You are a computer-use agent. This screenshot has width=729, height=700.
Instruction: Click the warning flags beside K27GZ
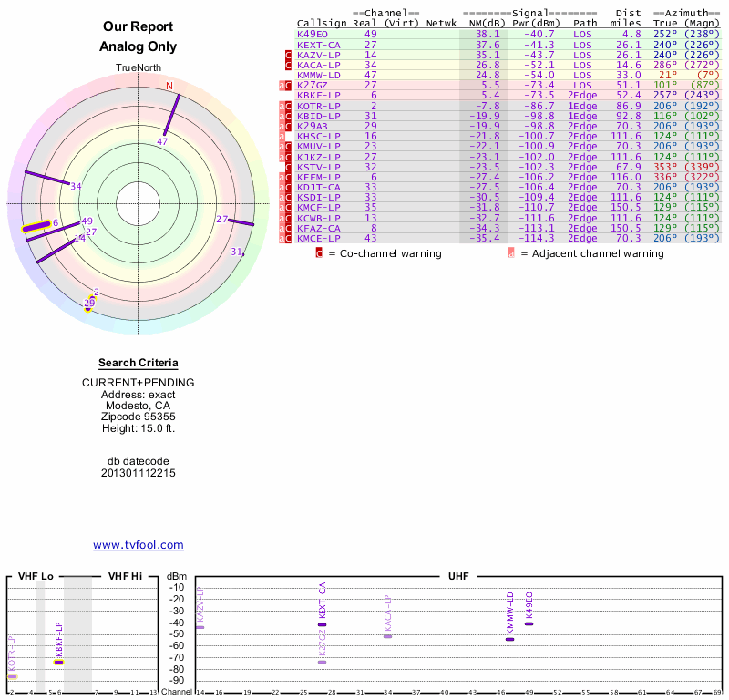[285, 85]
